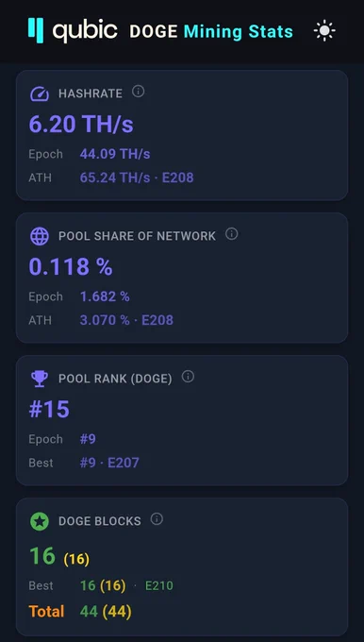Image resolution: width=364 pixels, height=642 pixels.
Task: Show info for Pool Share of Network
Action: pyautogui.click(x=231, y=234)
